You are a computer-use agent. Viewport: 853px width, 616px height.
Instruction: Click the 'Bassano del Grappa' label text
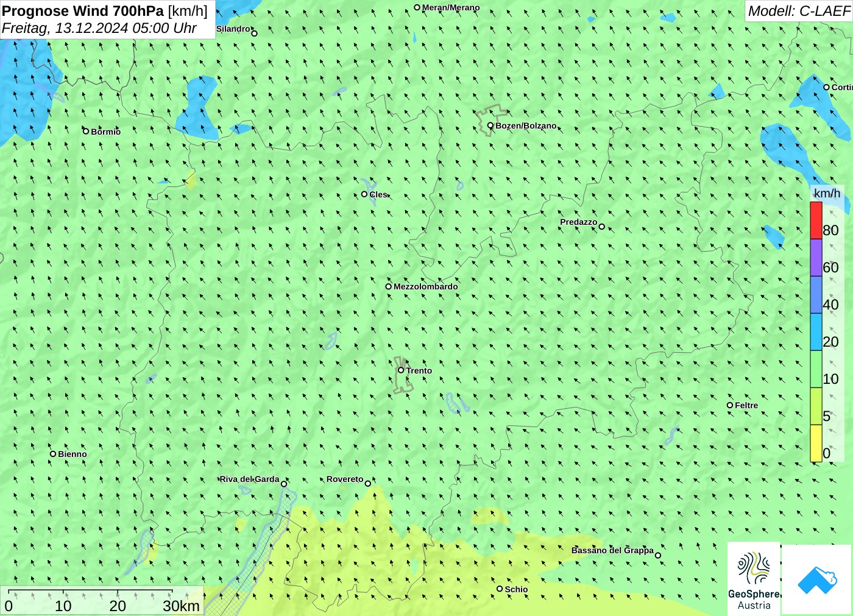[612, 550]
